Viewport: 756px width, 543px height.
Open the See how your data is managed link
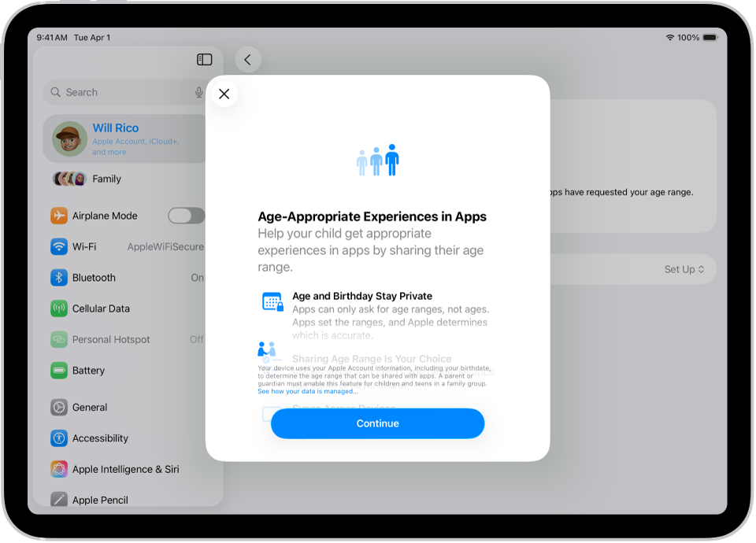point(306,391)
